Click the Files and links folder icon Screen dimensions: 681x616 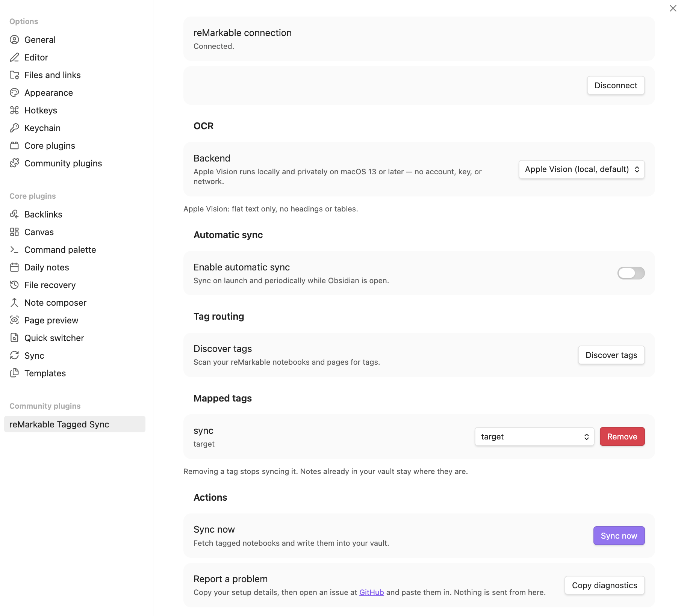tap(14, 75)
